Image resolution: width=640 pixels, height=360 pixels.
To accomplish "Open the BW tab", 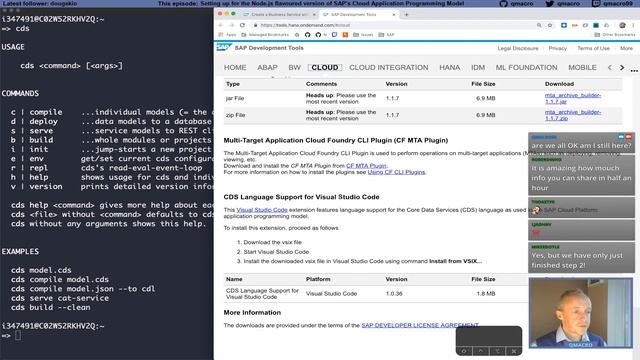I will pos(294,67).
